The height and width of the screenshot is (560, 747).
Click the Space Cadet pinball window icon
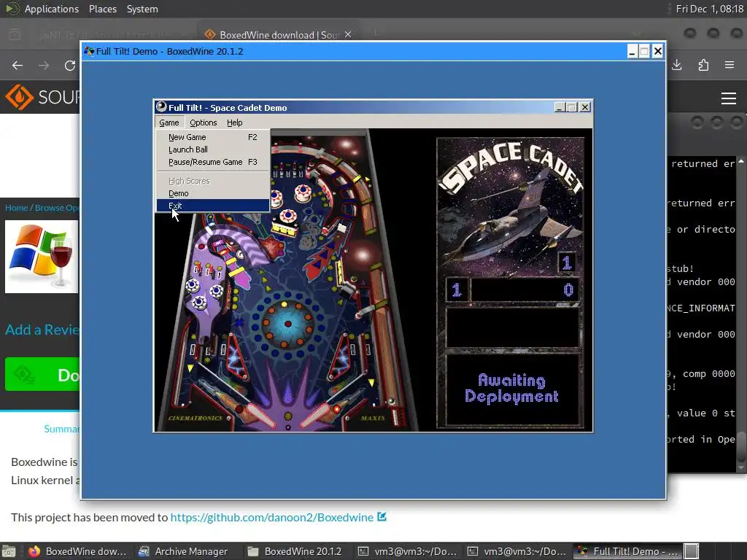click(x=161, y=107)
